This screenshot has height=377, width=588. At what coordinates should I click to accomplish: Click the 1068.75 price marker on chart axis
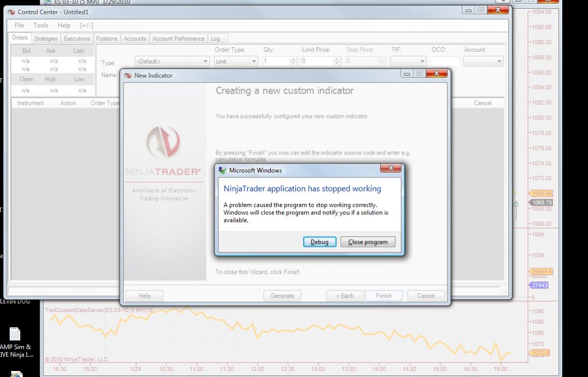point(541,203)
